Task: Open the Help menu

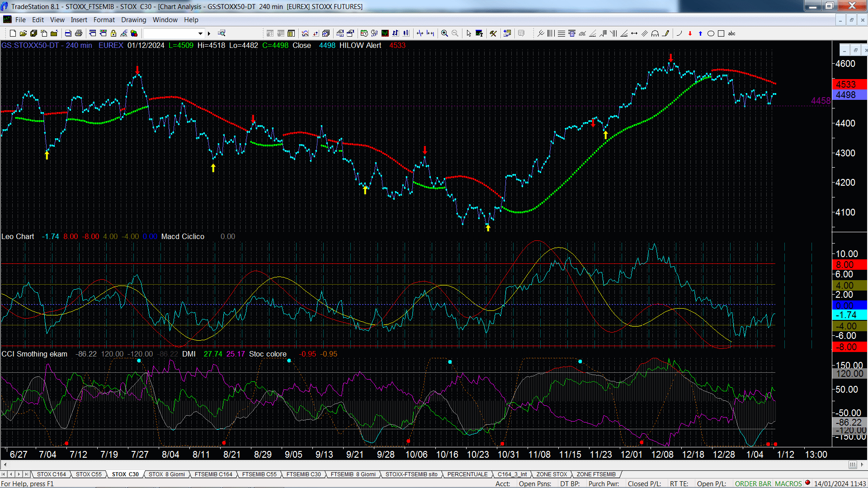Action: click(191, 20)
